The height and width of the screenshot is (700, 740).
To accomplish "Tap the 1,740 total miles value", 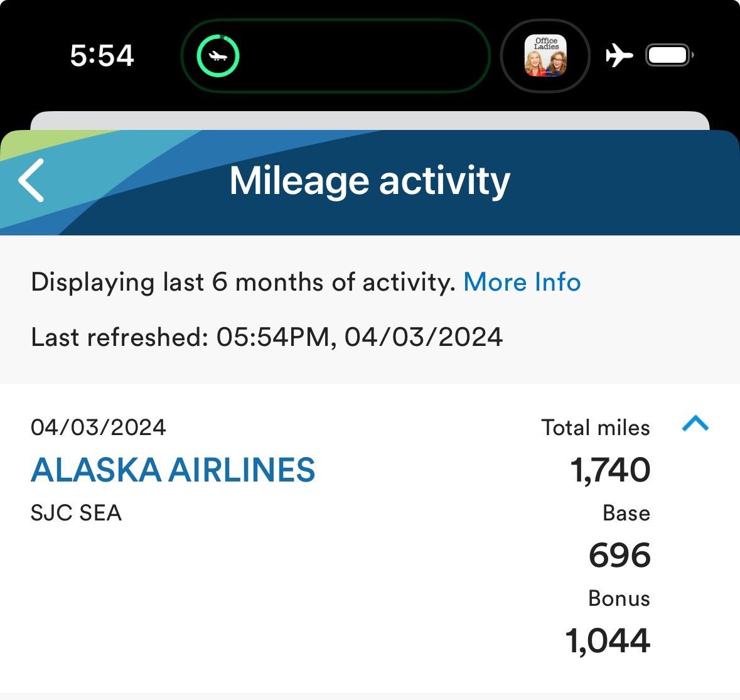I will [x=610, y=470].
